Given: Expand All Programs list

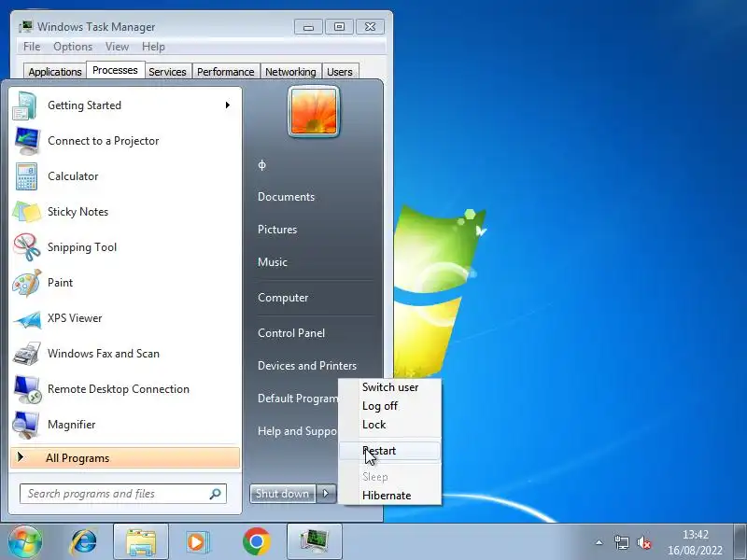Looking at the screenshot, I should tap(125, 458).
